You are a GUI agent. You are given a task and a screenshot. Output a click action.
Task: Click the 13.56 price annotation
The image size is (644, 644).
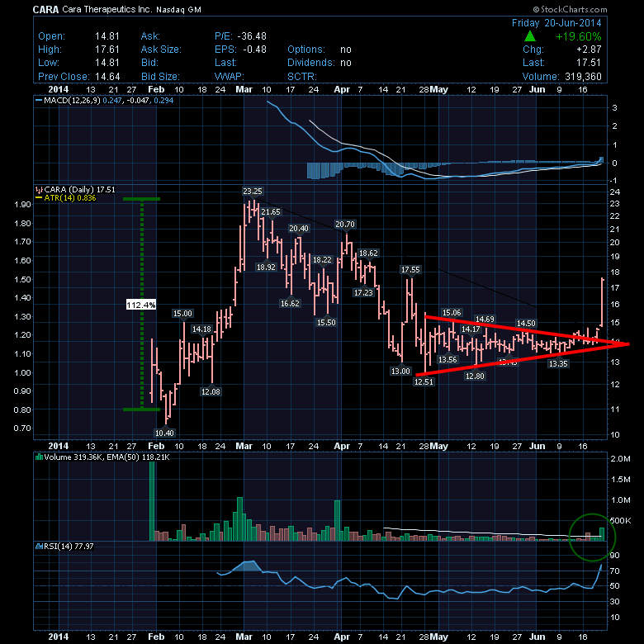tap(447, 359)
